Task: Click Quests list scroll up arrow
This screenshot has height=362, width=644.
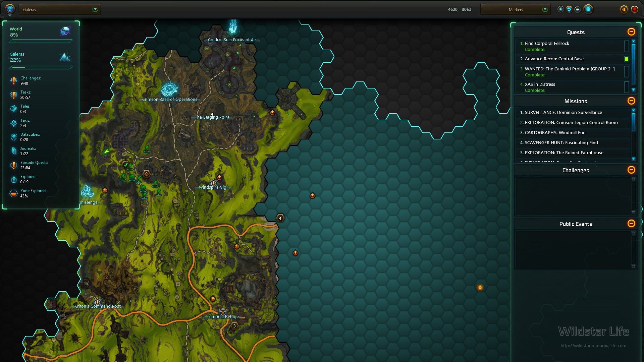Action: 633,42
